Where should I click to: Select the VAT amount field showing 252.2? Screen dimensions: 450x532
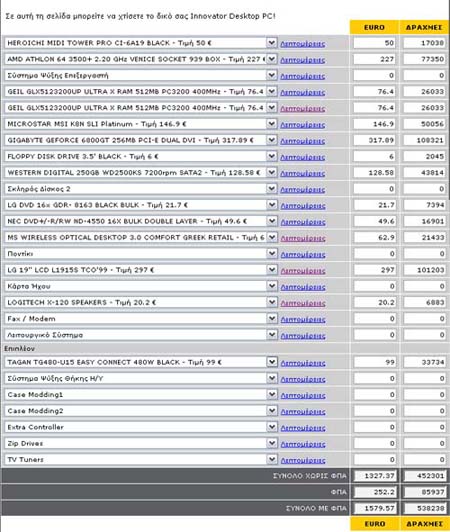pyautogui.click(x=375, y=492)
